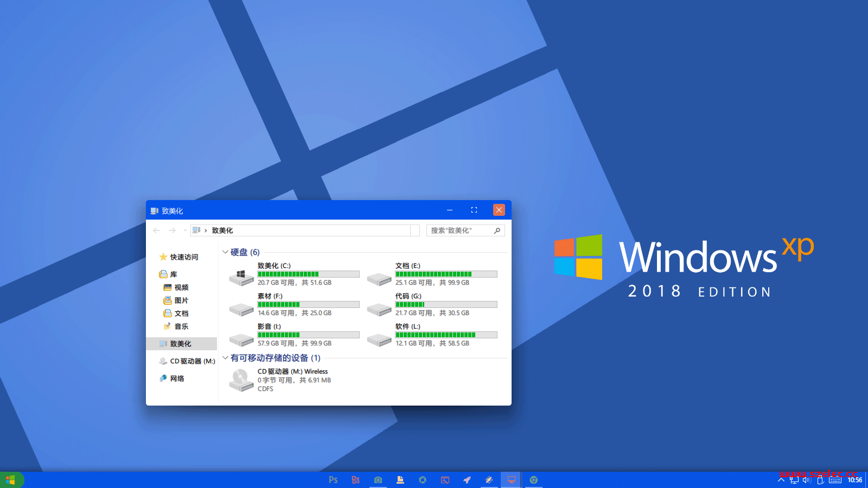
Task: Collapse the 硬盘 (6) group chevron
Action: [225, 252]
